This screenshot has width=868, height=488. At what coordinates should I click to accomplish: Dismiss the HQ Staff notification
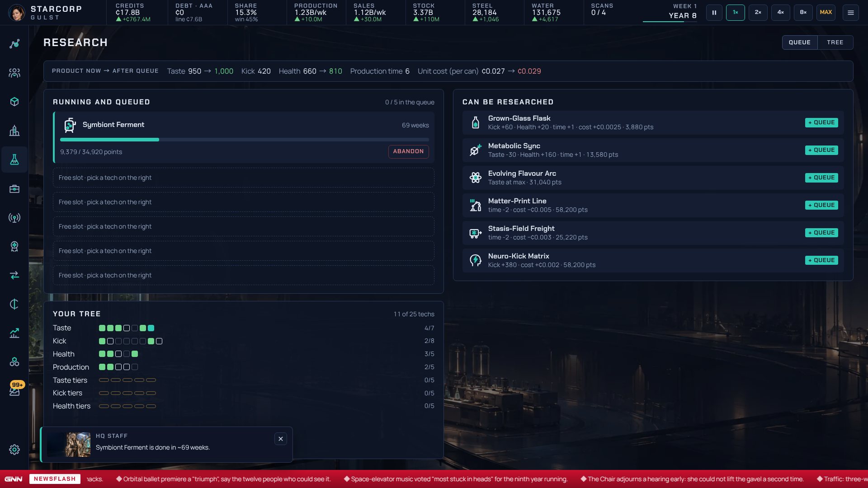[281, 439]
